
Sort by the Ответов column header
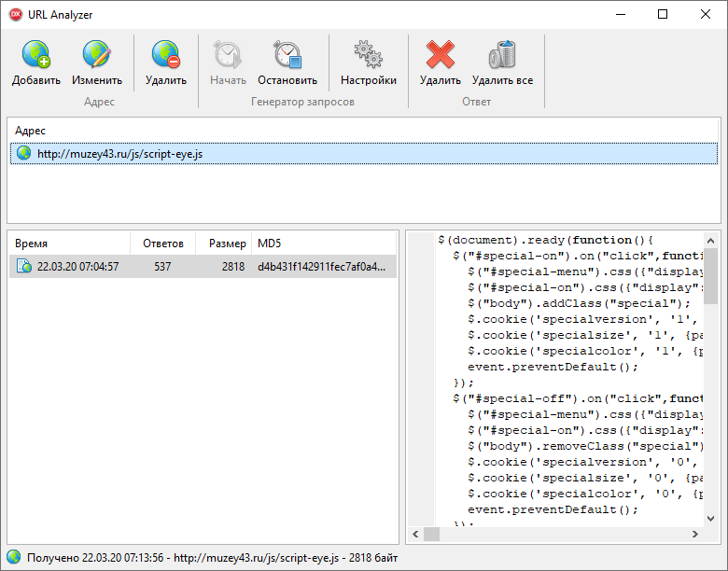point(163,244)
